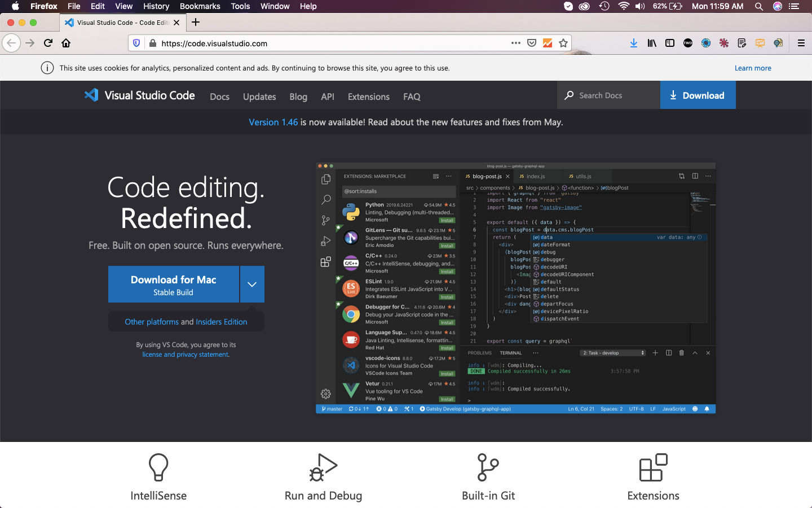Screen dimensions: 812x508
Task: Click the Extensions blocks icon
Action: pos(654,467)
